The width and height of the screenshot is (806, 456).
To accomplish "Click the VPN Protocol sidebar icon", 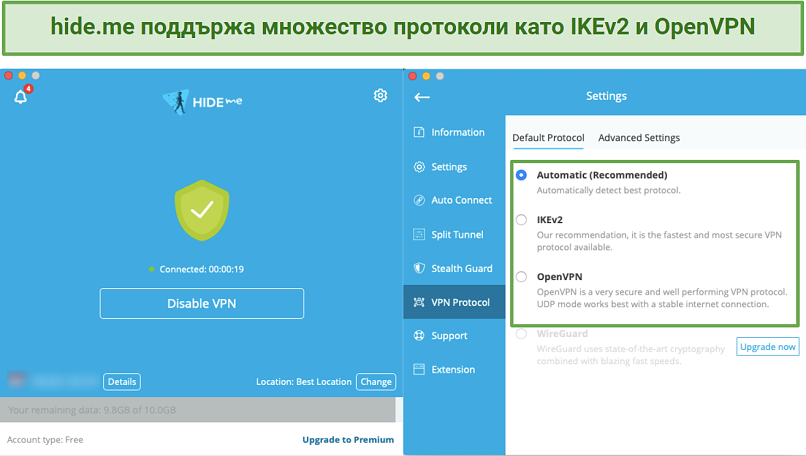I will coord(419,302).
